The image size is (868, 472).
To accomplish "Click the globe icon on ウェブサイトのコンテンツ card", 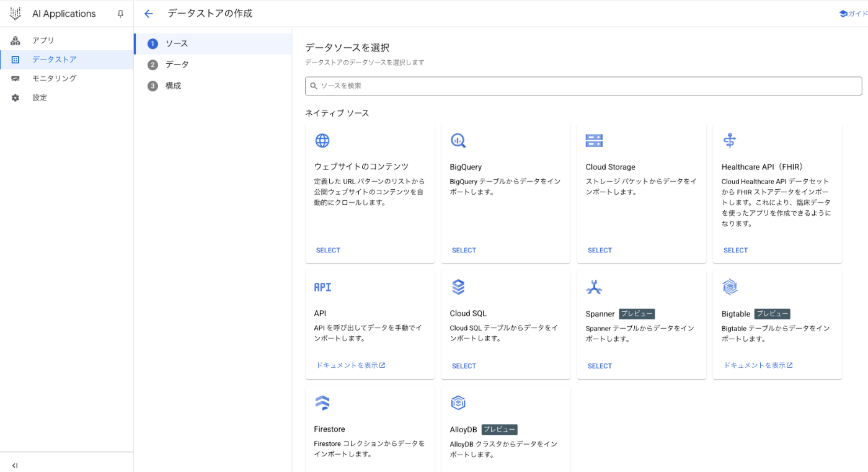I will point(322,141).
